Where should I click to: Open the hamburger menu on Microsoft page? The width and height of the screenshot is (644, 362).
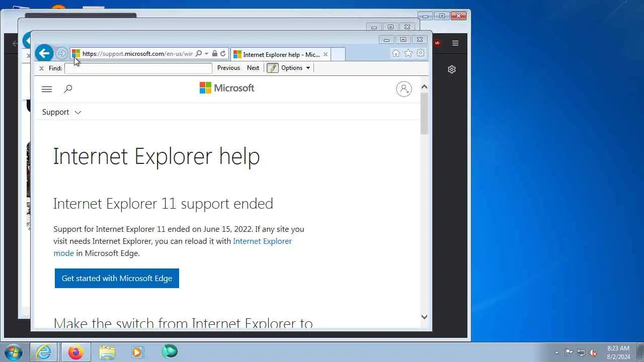coord(47,89)
